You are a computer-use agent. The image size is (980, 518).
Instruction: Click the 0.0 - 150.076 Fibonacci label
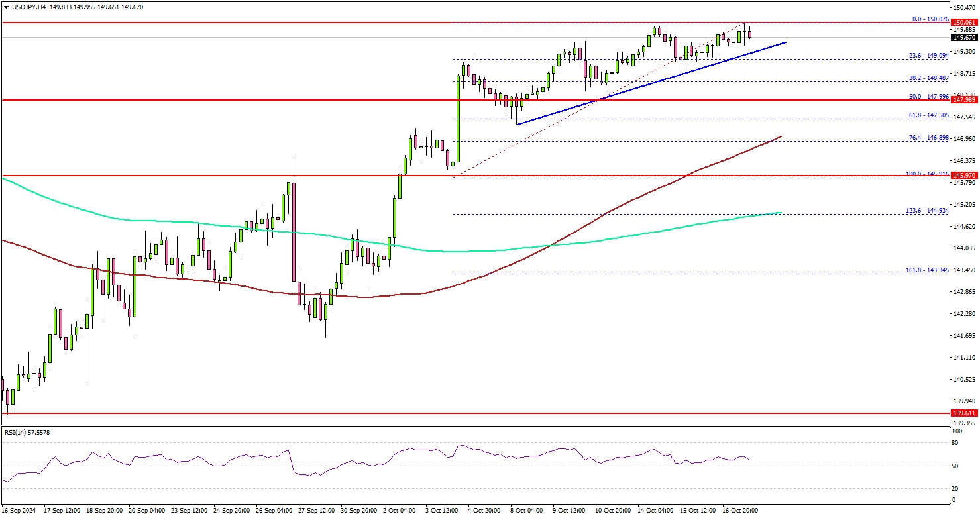point(930,19)
